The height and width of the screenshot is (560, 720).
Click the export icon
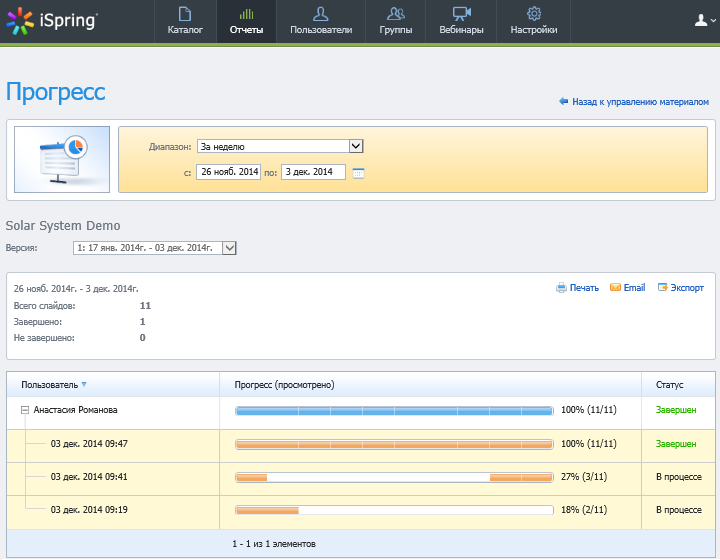click(663, 287)
